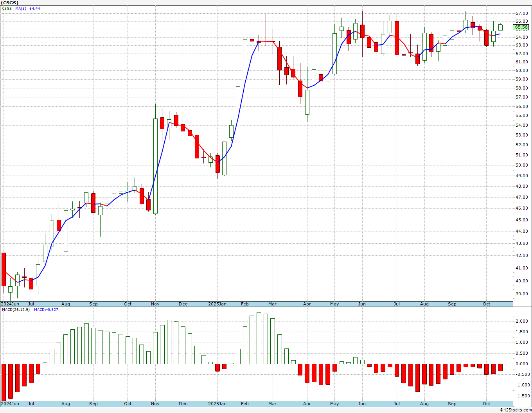This screenshot has height=413, width=532.
Task: Click the tall green November 2024 breakout candle
Action: click(x=155, y=166)
